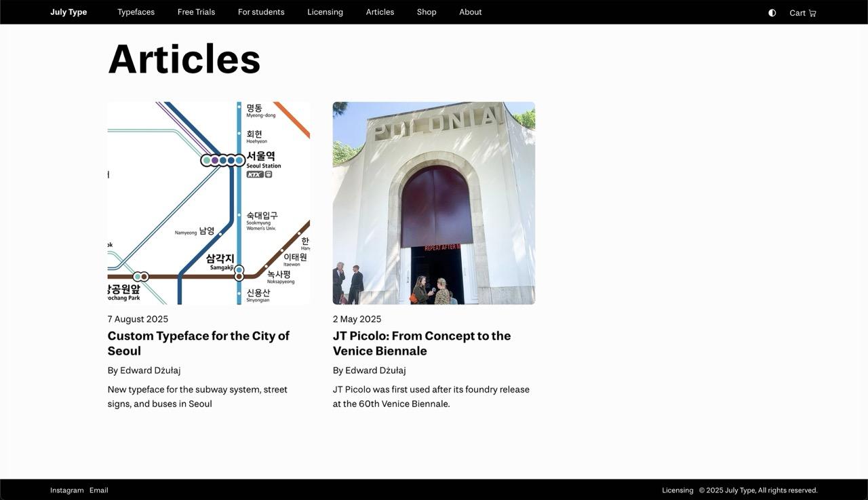Viewport: 868px width, 500px height.
Task: Visit the Instagram footer link
Action: 67,491
